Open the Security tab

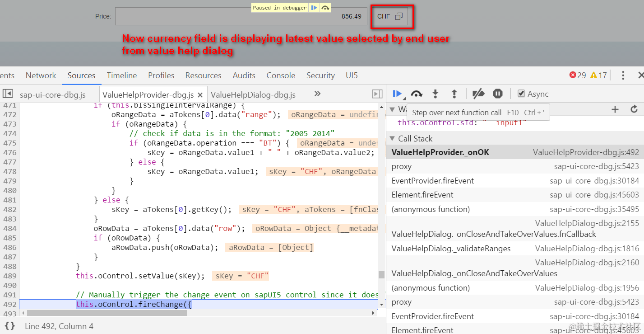pyautogui.click(x=320, y=75)
